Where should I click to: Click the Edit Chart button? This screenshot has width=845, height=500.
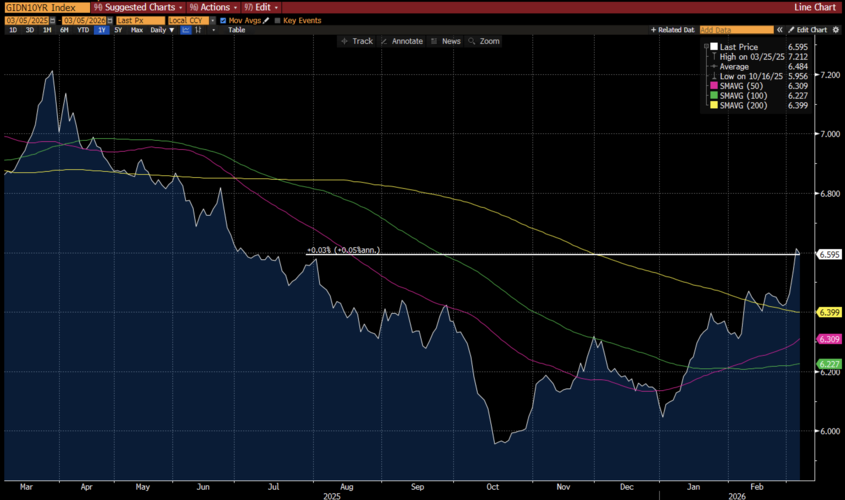(805, 30)
